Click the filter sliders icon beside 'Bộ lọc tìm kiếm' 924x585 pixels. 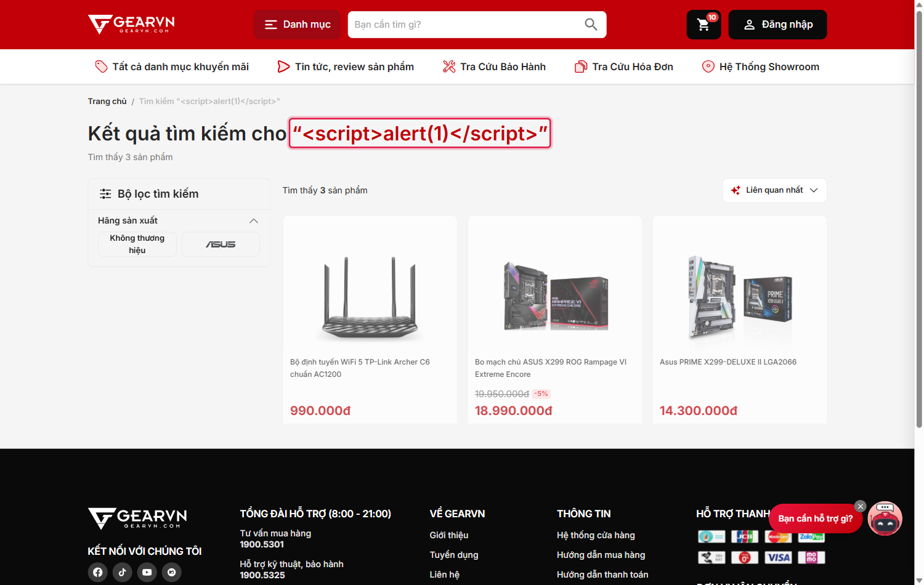click(x=105, y=194)
